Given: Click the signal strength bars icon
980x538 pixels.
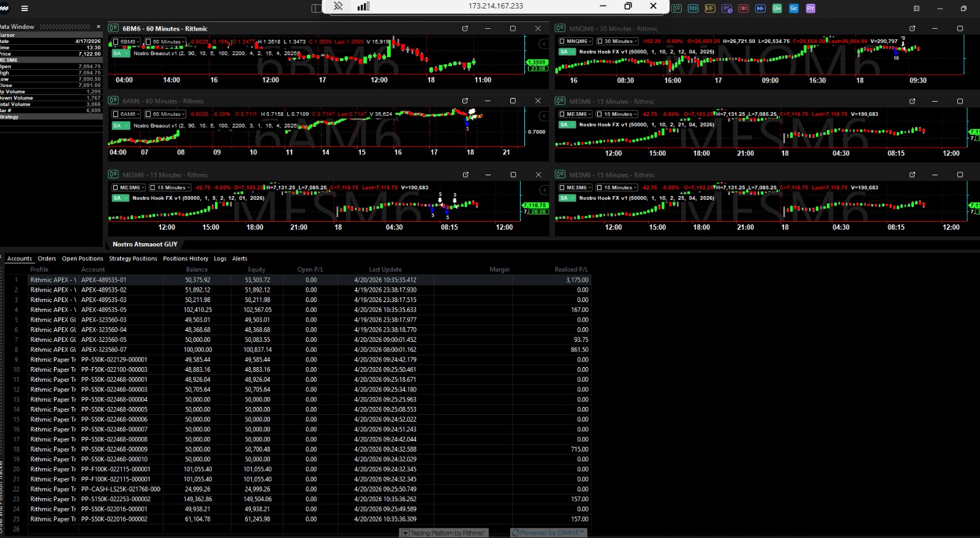Looking at the screenshot, I should point(363,6).
